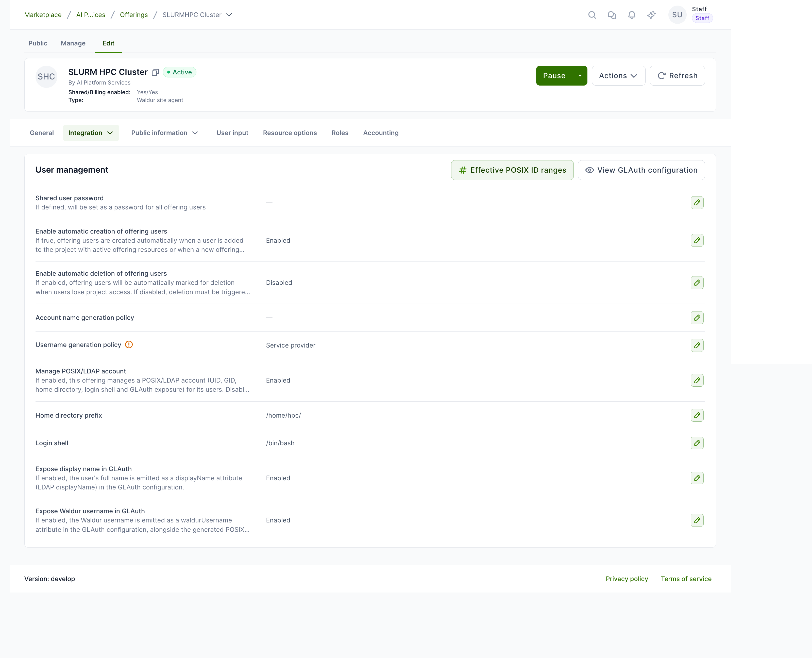The image size is (812, 658).
Task: Open the General section
Action: tap(42, 133)
